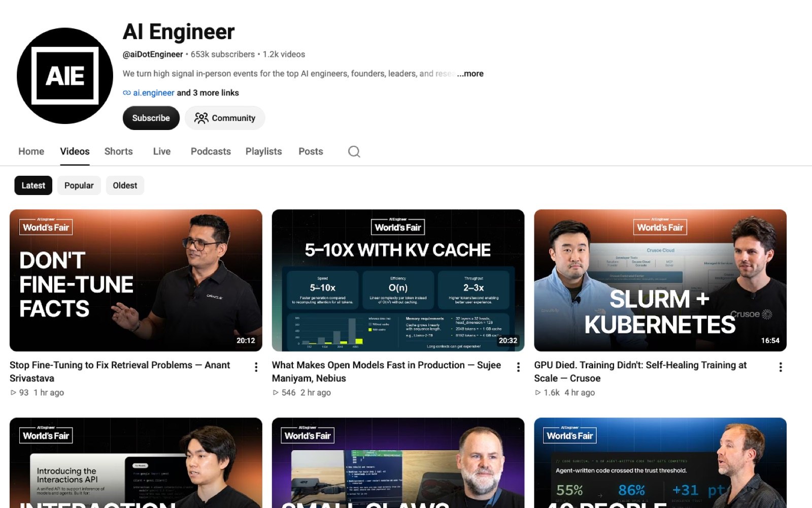
Task: Open more options for Stop Fine-Tuning video
Action: pos(256,367)
